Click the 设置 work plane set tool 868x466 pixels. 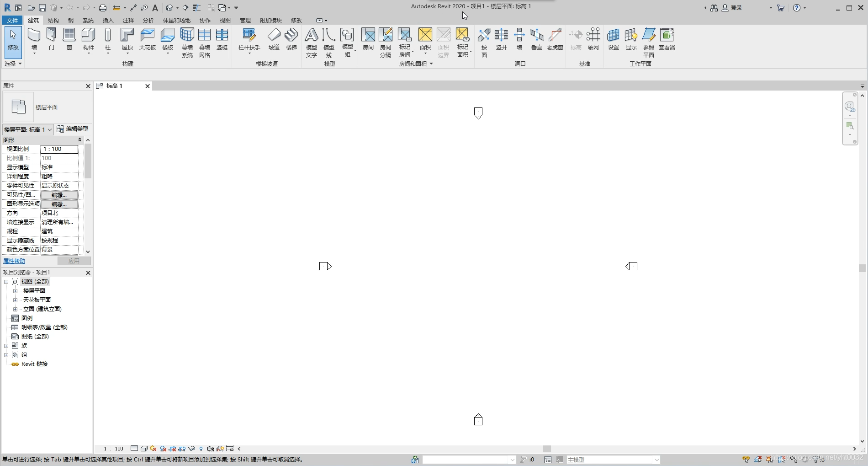pyautogui.click(x=614, y=39)
